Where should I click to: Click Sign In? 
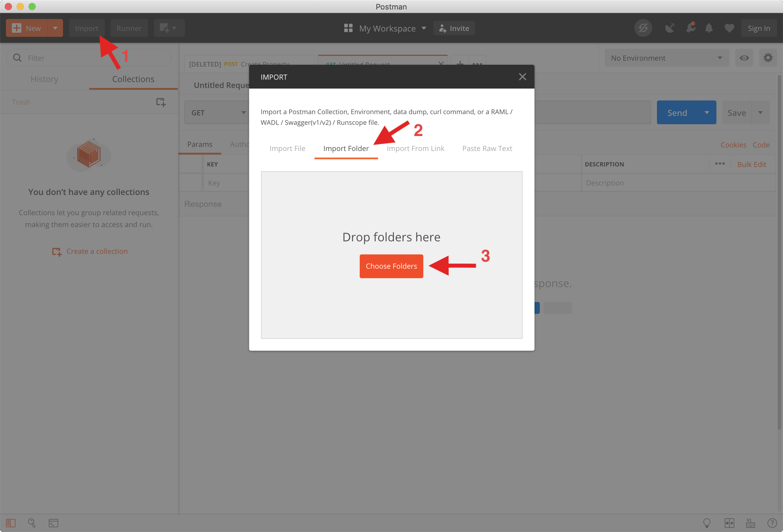759,28
